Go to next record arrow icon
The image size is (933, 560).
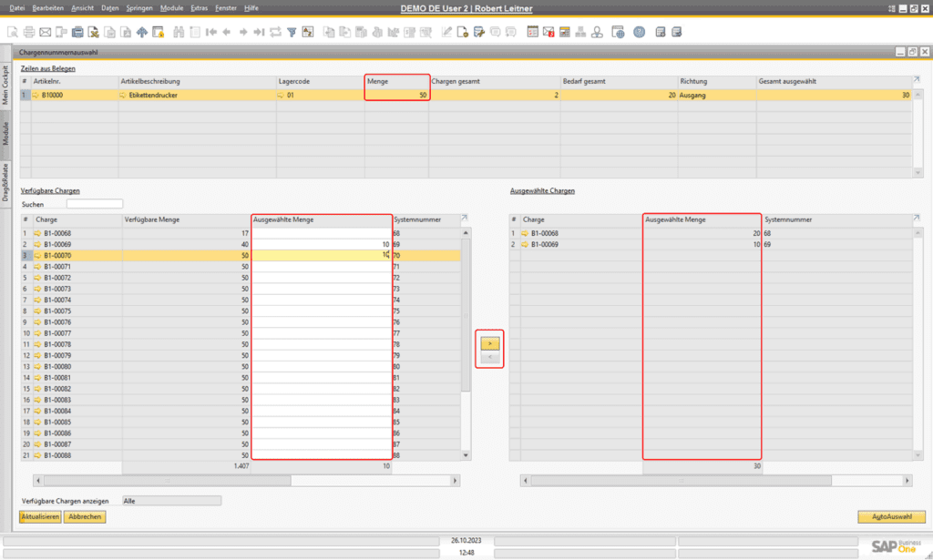[x=242, y=32]
